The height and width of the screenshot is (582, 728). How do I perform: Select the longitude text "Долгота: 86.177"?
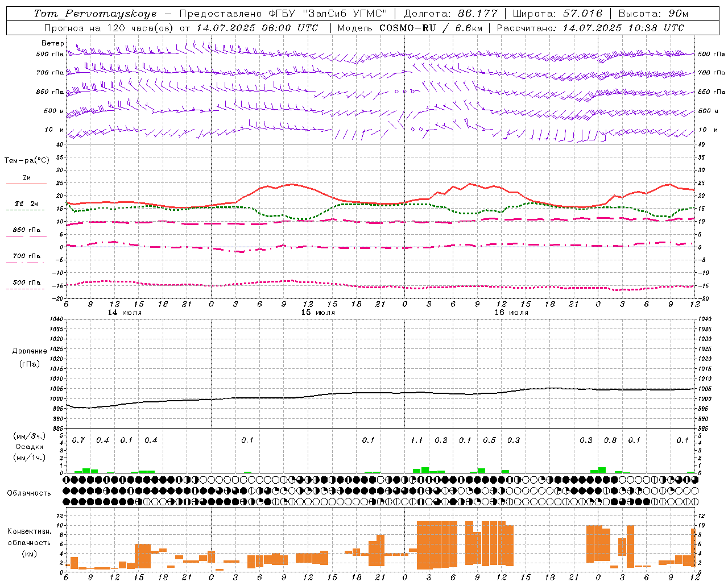coord(450,14)
